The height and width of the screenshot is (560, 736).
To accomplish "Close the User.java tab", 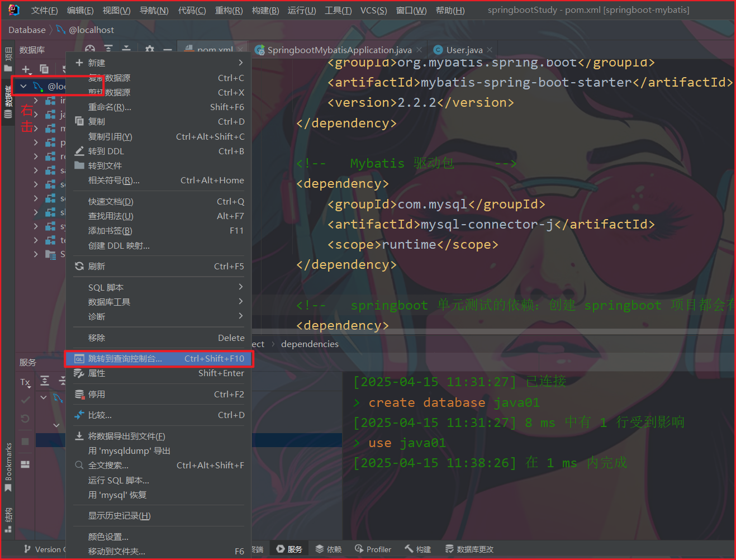I will tap(490, 50).
